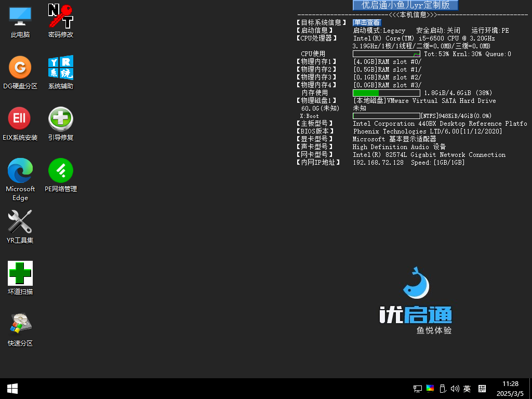The image size is (532, 399).
Task: Click the show desktop strip at taskbar edge
Action: click(x=530, y=389)
